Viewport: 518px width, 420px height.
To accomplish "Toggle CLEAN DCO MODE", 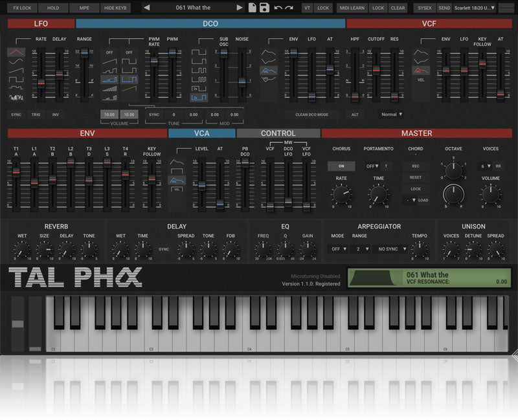I will (311, 115).
